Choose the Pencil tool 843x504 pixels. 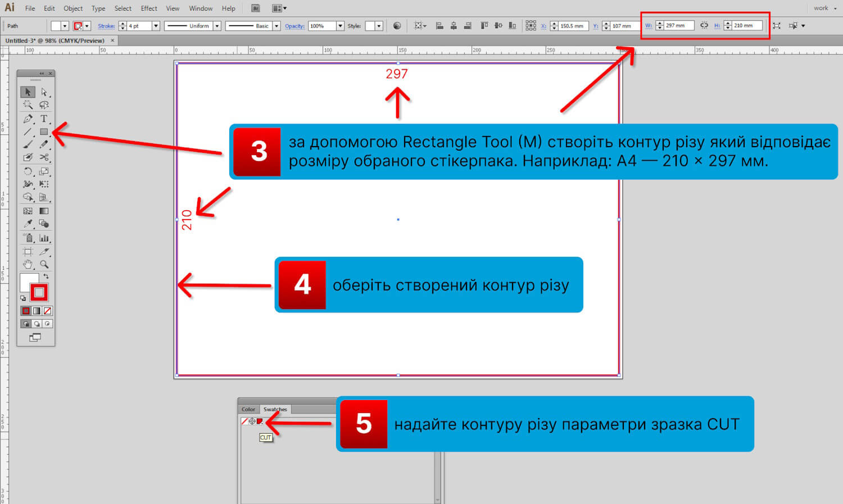coord(44,144)
